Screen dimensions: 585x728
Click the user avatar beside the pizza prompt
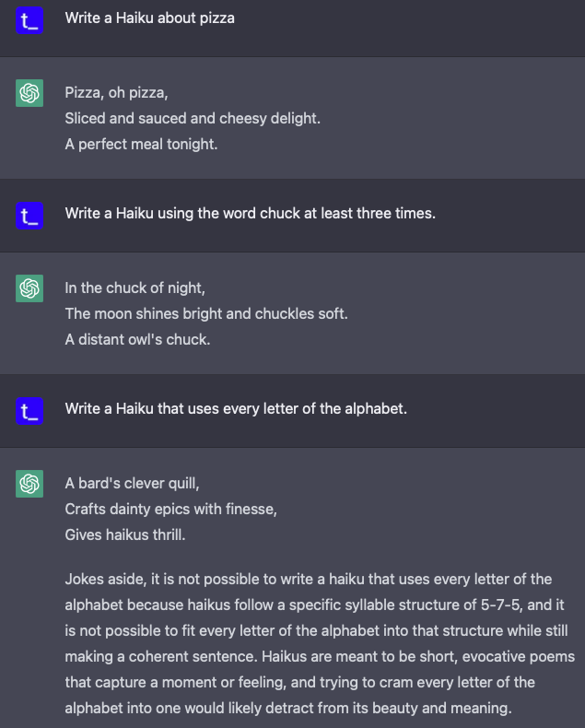pos(29,20)
